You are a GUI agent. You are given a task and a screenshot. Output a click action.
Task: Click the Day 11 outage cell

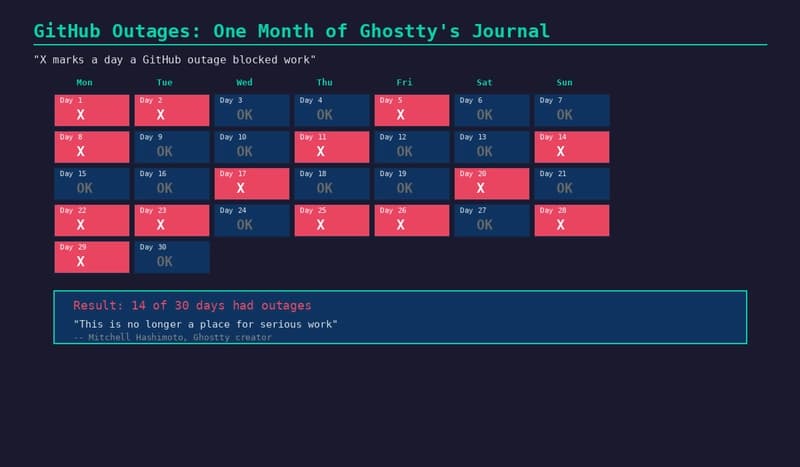point(332,147)
